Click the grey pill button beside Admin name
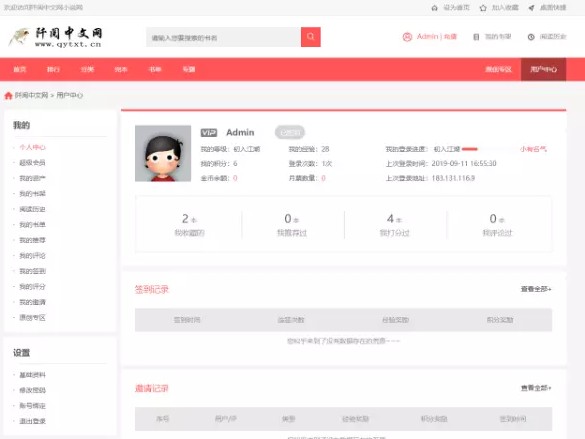 point(290,132)
